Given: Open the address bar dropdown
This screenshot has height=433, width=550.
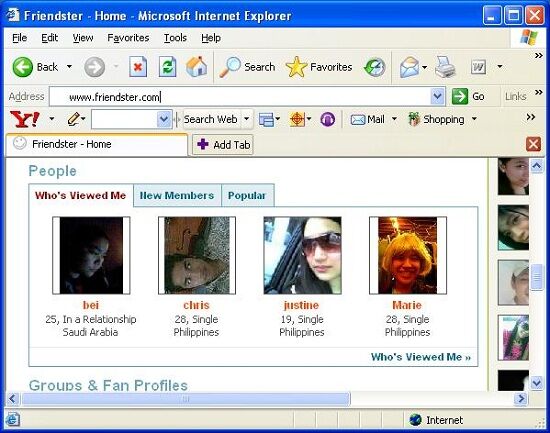Looking at the screenshot, I should pyautogui.click(x=437, y=96).
